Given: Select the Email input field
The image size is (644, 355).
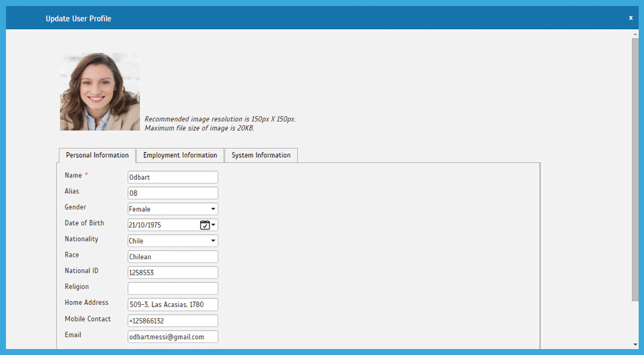Looking at the screenshot, I should pos(173,337).
